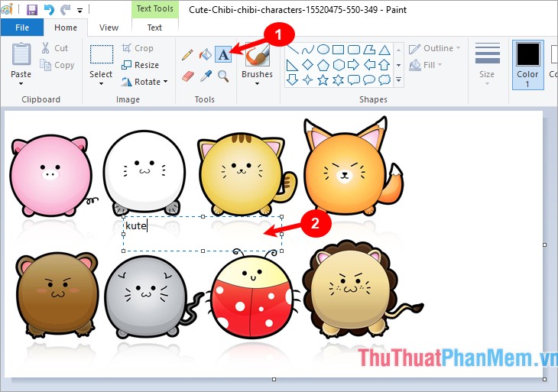
Task: Expand the Brushes dropdown arrow
Action: [x=257, y=84]
